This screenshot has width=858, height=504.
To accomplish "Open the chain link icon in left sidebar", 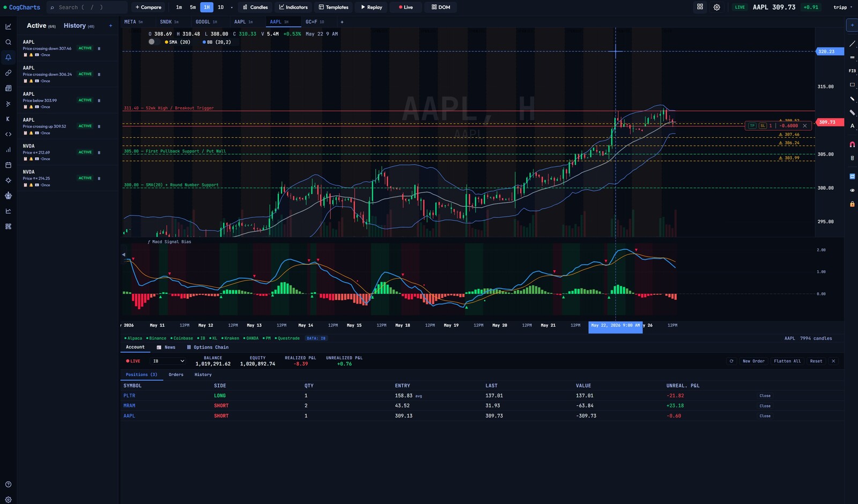I will coord(8,72).
